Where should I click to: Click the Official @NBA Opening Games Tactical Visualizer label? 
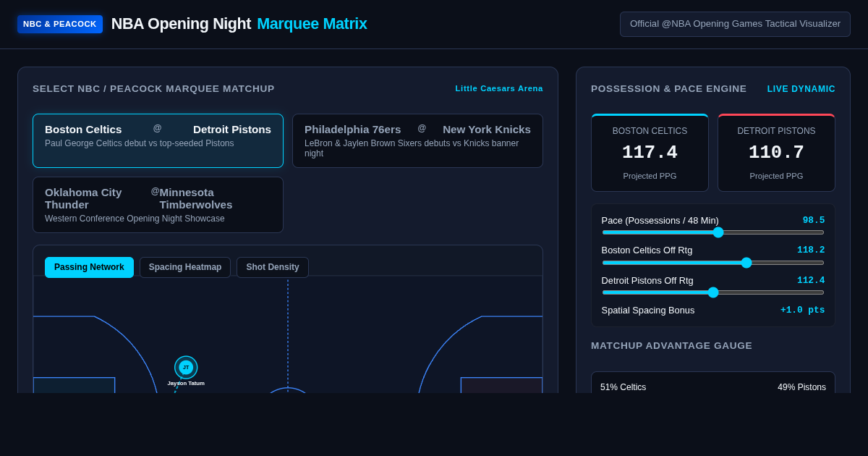point(735,24)
